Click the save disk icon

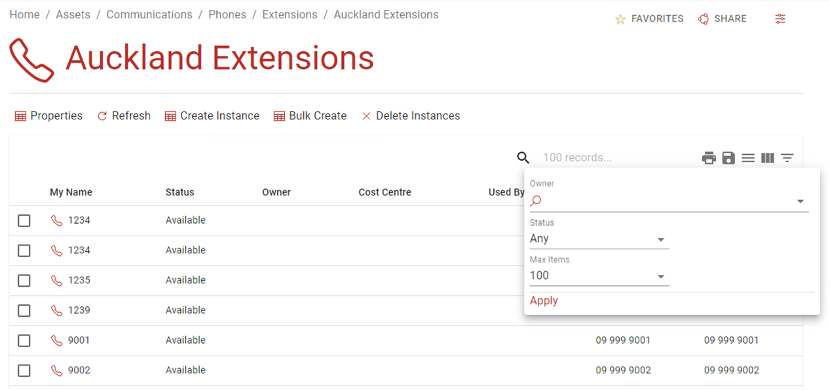[728, 158]
